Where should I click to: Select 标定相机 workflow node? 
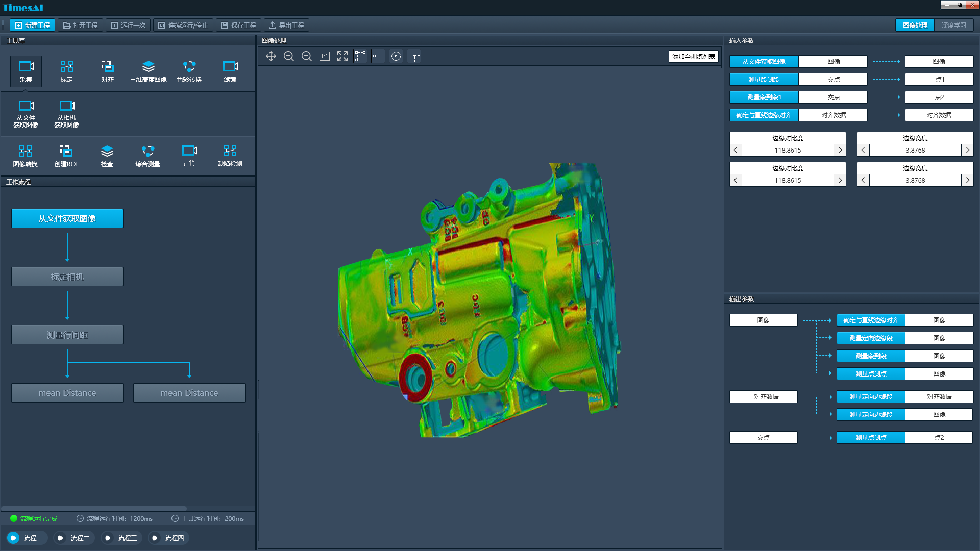(x=67, y=277)
